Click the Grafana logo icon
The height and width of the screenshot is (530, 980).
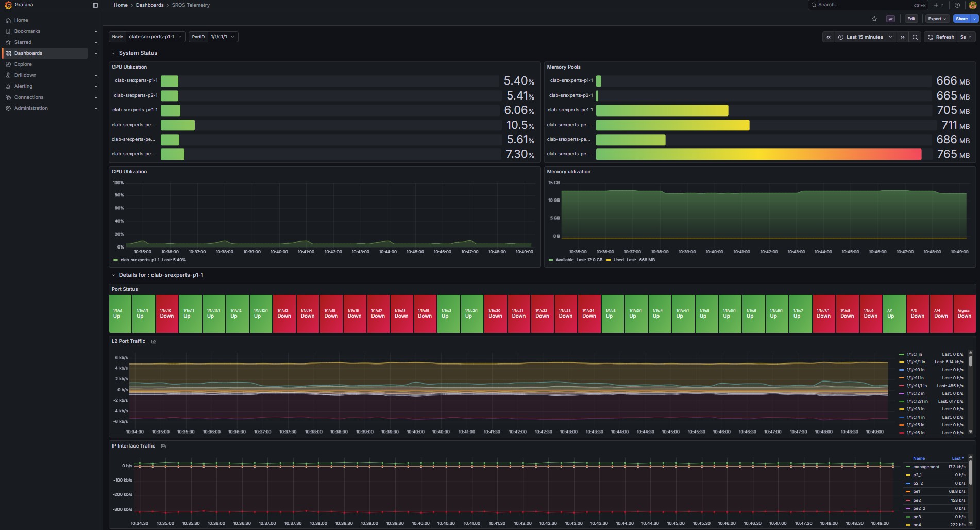(x=8, y=5)
